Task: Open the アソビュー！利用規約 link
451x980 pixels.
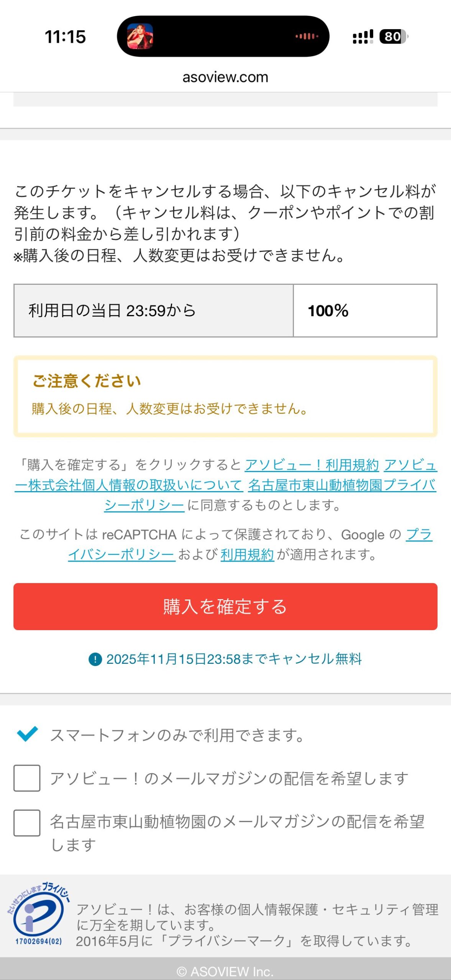Action: click(312, 465)
